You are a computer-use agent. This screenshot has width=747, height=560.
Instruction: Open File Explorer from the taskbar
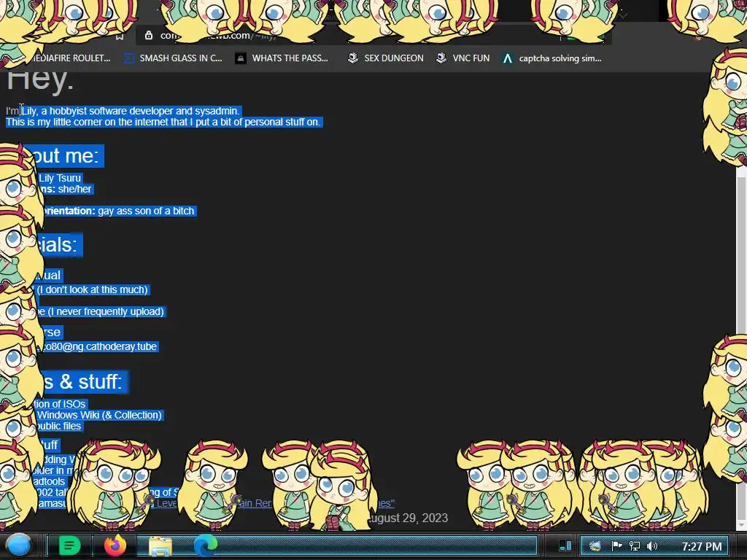pos(160,546)
